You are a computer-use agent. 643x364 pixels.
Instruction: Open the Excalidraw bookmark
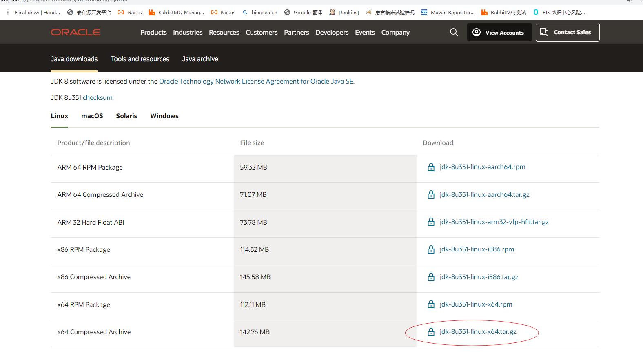33,12
